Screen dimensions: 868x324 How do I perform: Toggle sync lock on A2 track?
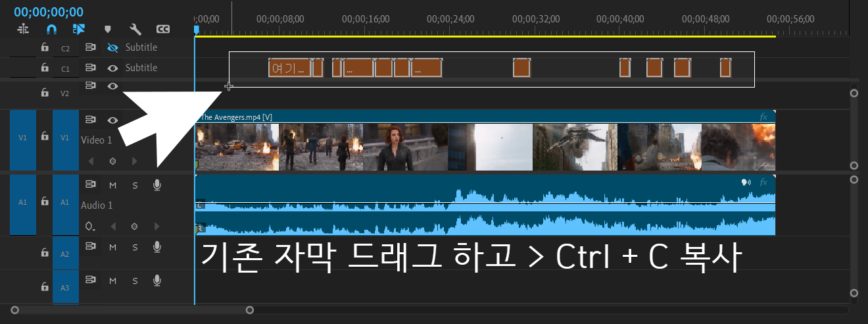(91, 246)
